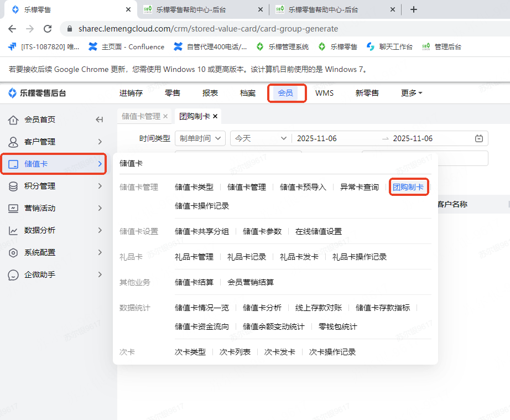Open 自营代理400电话 bookmark
510x420 pixels.
pos(210,47)
